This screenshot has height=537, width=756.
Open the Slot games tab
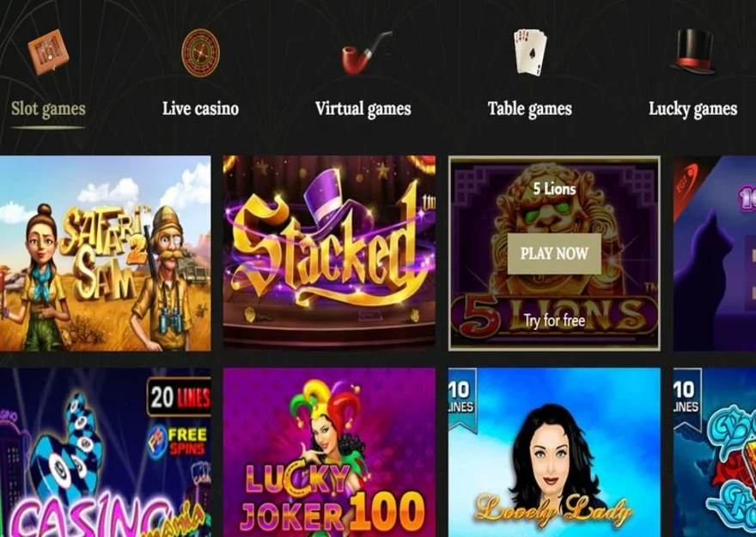[48, 109]
